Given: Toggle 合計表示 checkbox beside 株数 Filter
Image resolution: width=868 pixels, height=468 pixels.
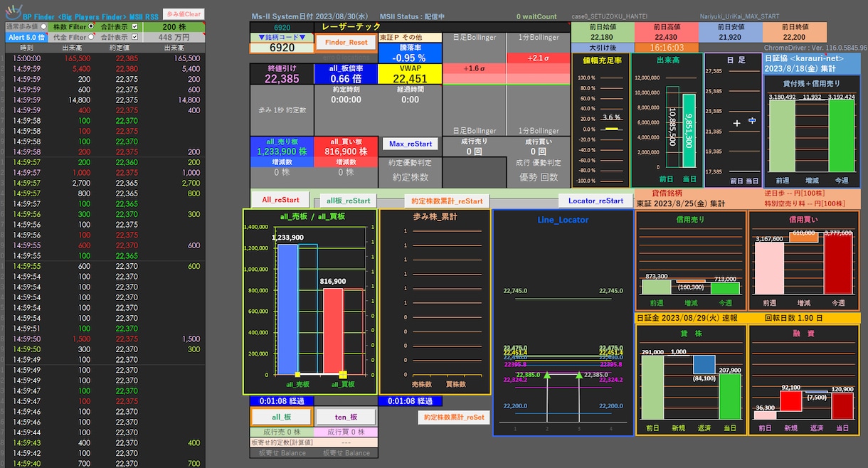Looking at the screenshot, I should (134, 26).
